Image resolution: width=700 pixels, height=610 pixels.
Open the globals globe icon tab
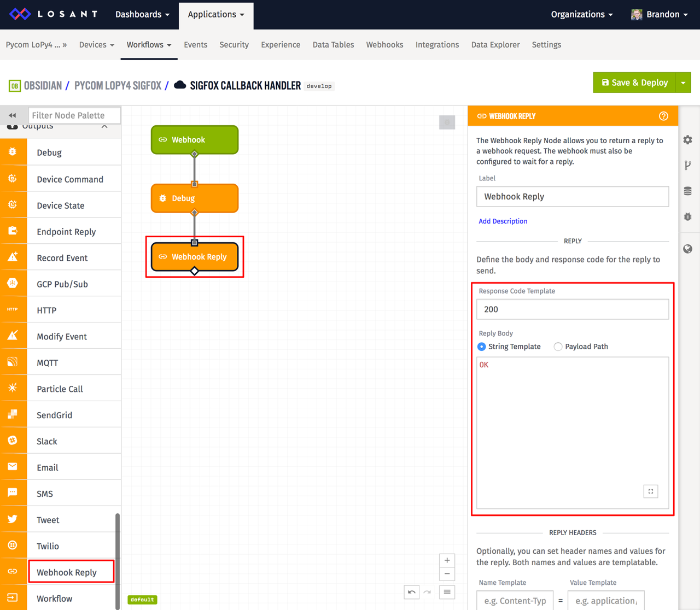(x=688, y=249)
